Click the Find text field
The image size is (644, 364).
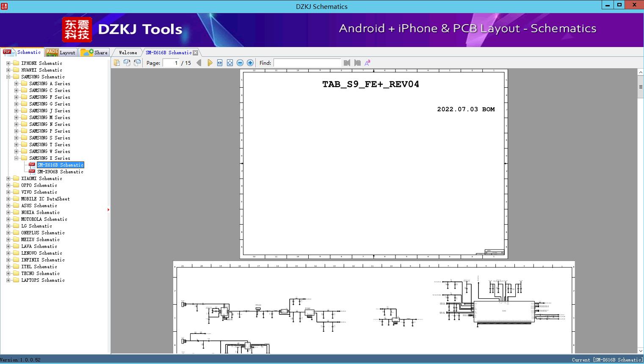tap(307, 63)
